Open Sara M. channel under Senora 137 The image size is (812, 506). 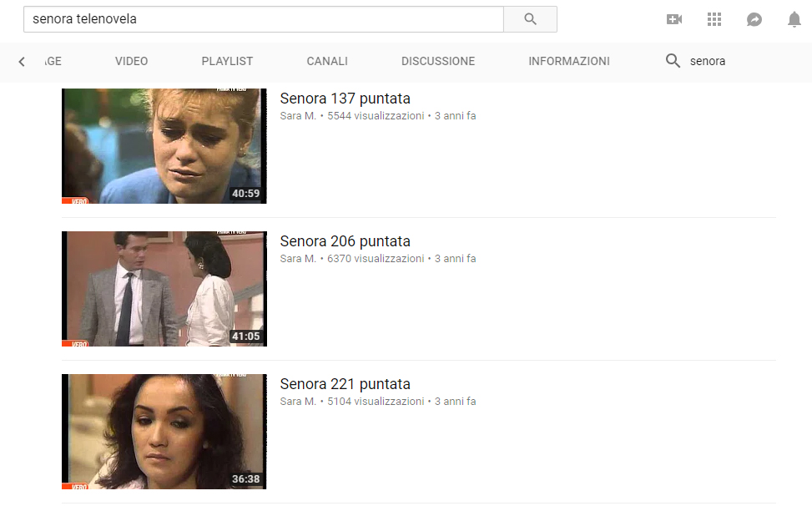pyautogui.click(x=298, y=116)
